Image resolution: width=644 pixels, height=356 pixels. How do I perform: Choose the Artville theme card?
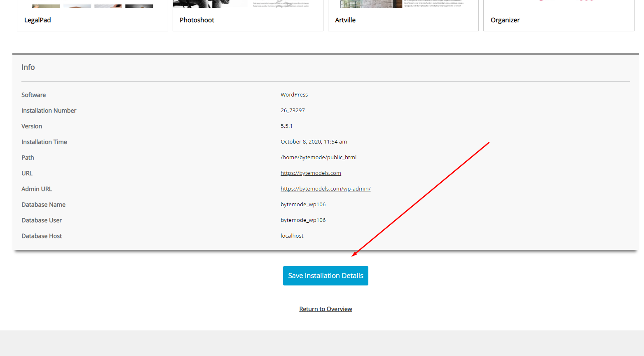403,19
